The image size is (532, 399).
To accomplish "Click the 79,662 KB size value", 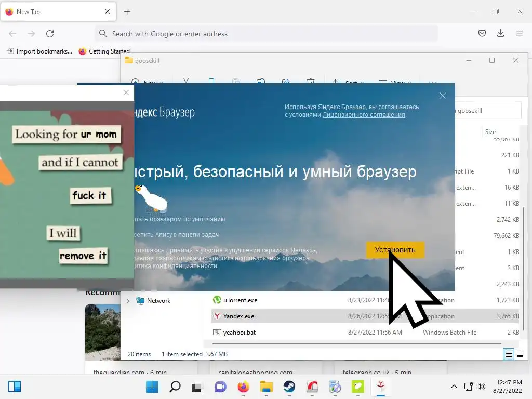I will (x=506, y=236).
